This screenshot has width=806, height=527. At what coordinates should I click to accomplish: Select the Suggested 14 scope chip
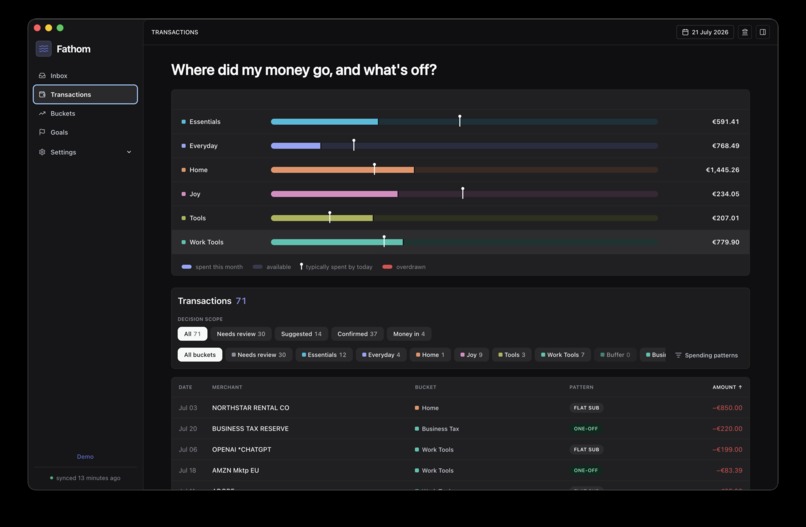301,334
